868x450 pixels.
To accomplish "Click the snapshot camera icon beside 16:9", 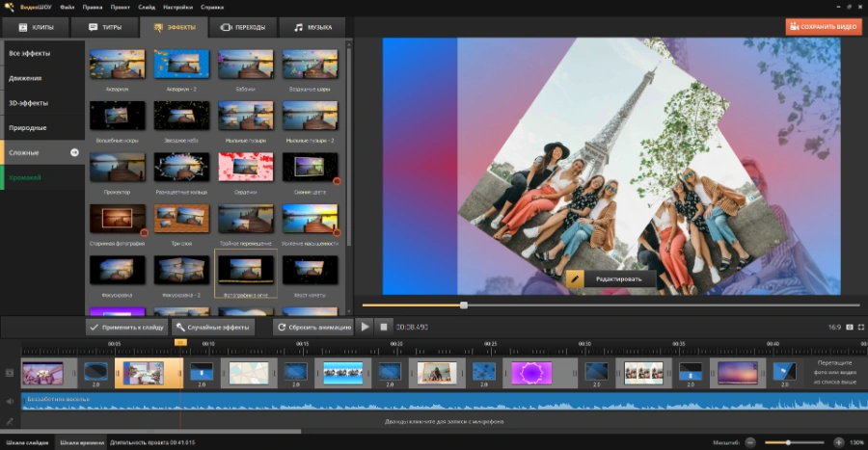I will 850,328.
